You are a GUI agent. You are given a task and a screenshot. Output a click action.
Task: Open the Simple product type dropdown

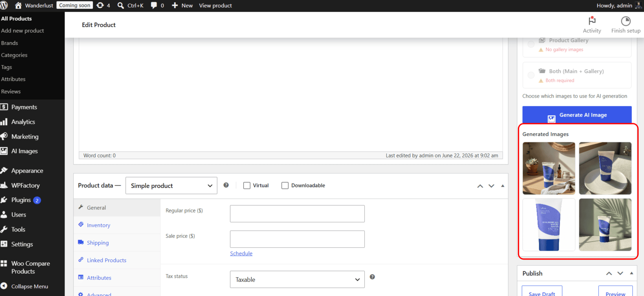coord(171,186)
